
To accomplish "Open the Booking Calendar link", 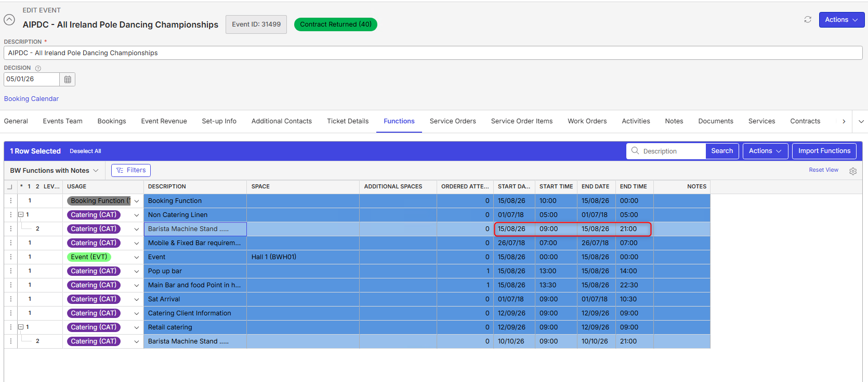I will (31, 99).
